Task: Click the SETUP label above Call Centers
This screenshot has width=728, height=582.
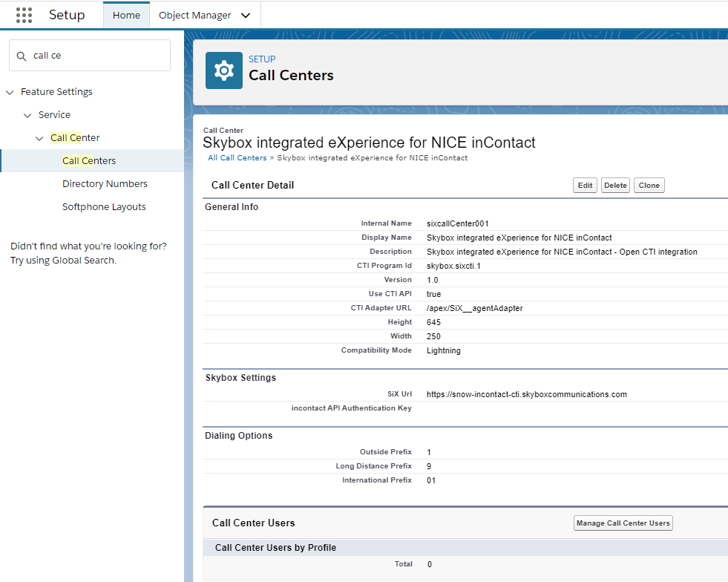Action: click(262, 59)
